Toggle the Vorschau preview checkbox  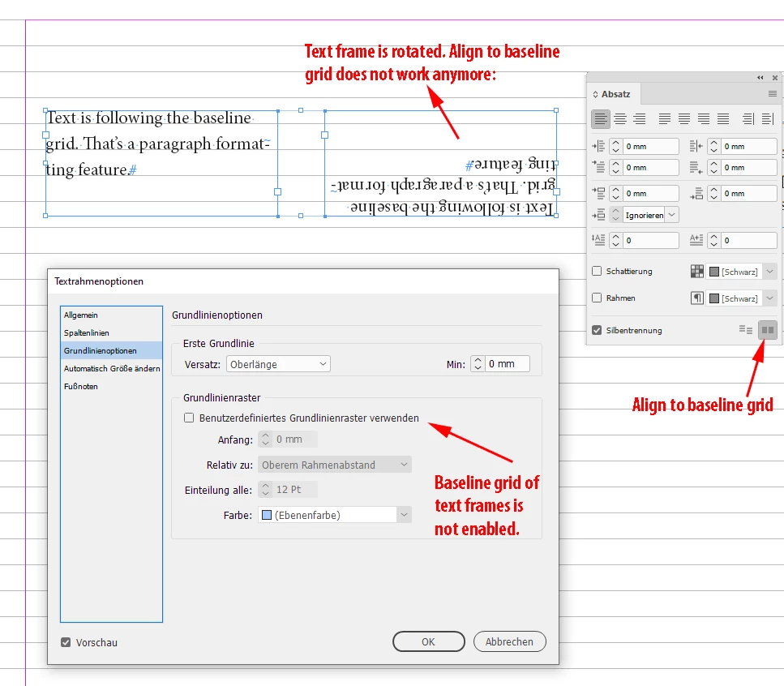[66, 642]
